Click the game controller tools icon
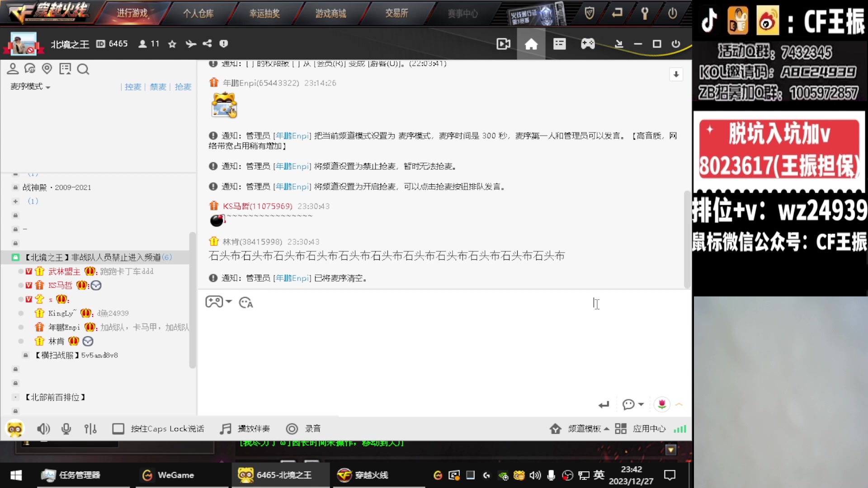The height and width of the screenshot is (488, 868). point(215,302)
